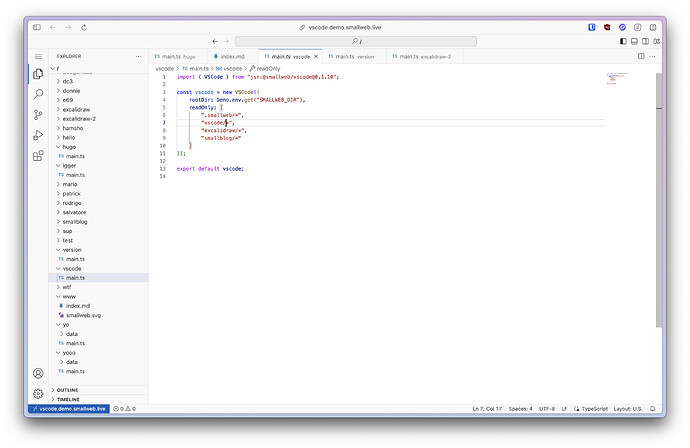Open the notifications bell in status bar
The height and width of the screenshot is (448, 690).
tap(653, 409)
